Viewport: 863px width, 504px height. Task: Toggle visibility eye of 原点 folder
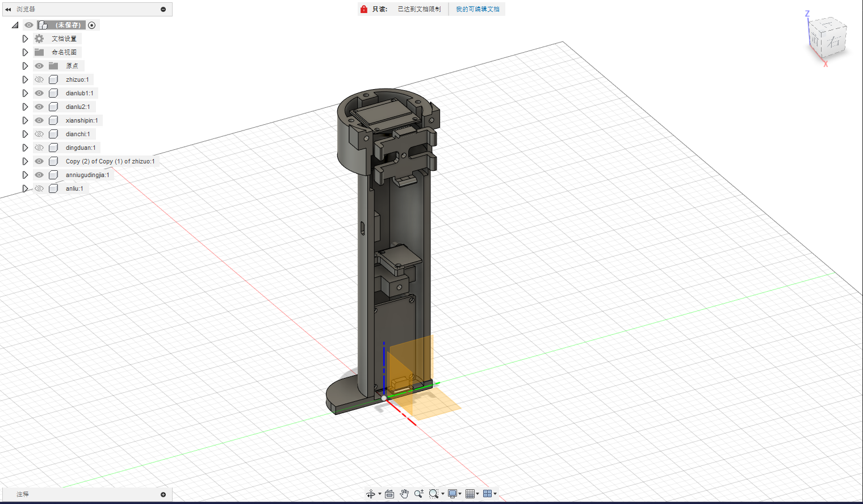39,66
